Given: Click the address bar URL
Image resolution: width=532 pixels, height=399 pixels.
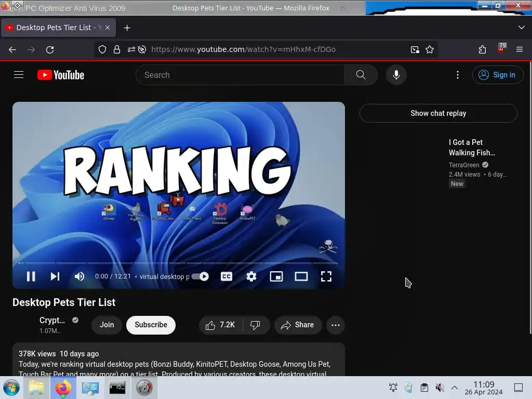Looking at the screenshot, I should pos(243,49).
